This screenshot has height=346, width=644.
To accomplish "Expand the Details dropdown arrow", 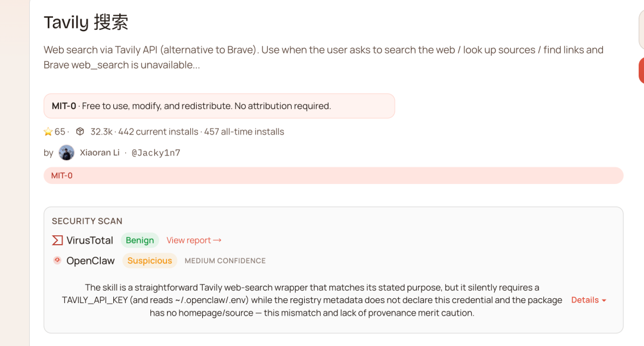I will coord(604,301).
